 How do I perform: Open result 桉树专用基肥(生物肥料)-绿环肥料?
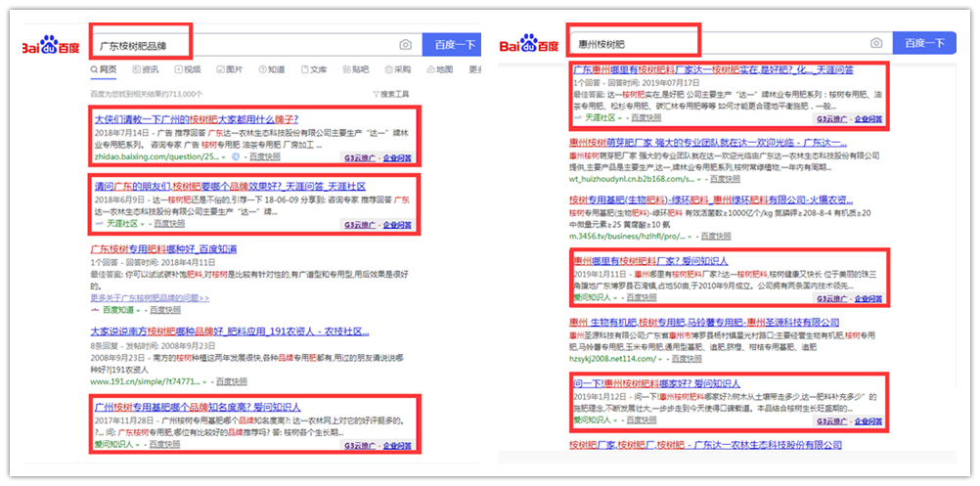(x=711, y=199)
